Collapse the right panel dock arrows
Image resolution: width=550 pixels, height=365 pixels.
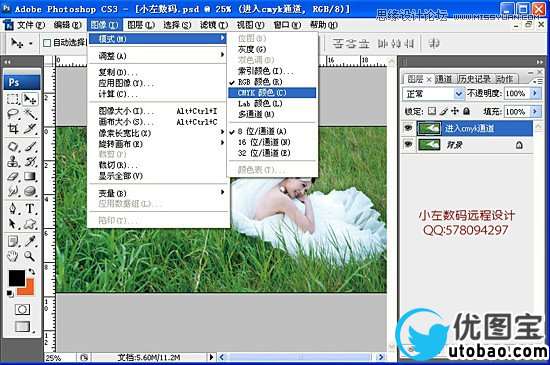pyautogui.click(x=539, y=62)
